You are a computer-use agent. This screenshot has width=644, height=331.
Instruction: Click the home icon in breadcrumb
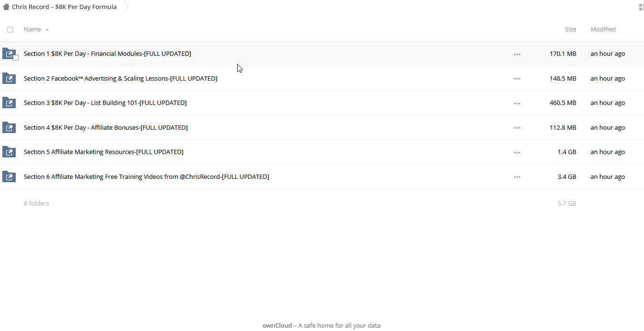(x=6, y=7)
